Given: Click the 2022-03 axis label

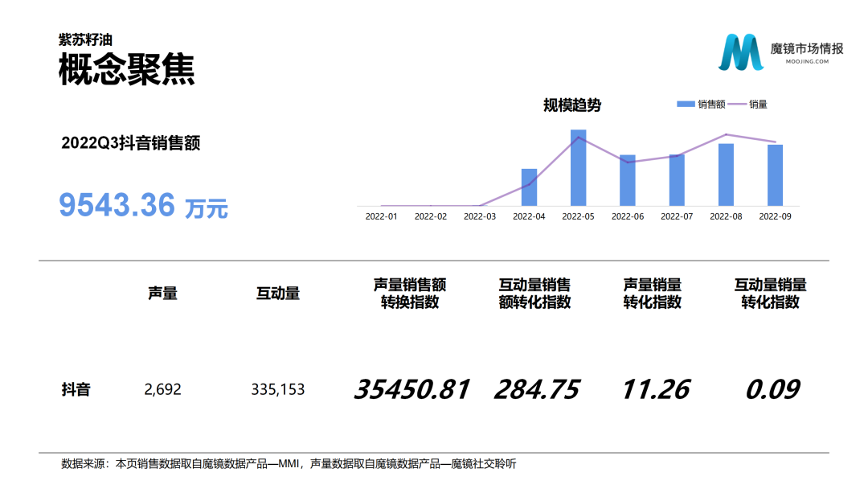Looking at the screenshot, I should click(x=480, y=216).
